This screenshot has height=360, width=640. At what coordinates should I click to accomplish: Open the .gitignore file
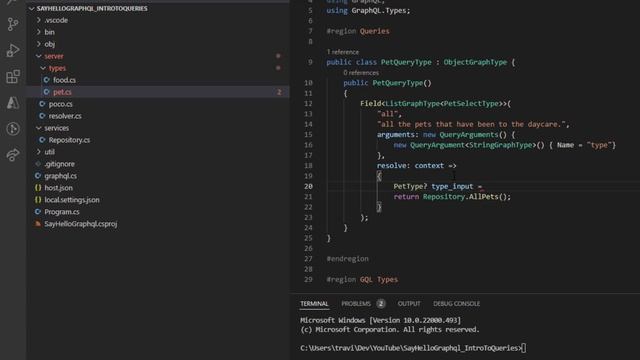[59, 164]
